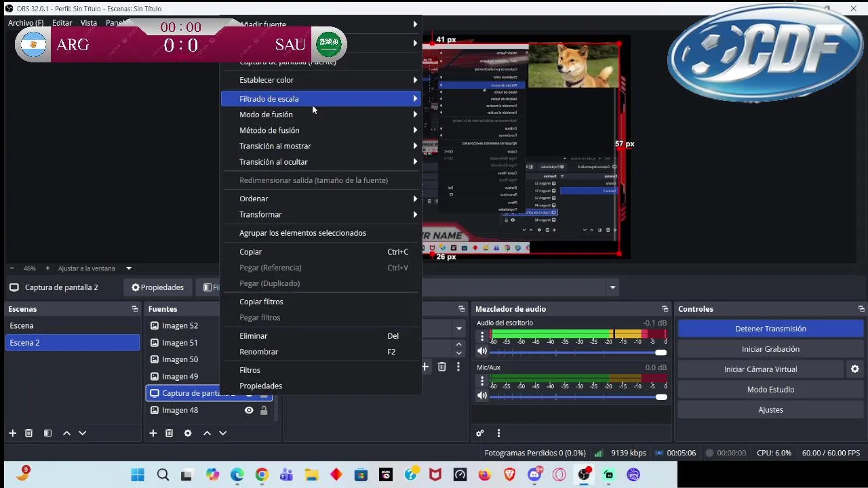Expand the Ordenar submenu

[321, 199]
